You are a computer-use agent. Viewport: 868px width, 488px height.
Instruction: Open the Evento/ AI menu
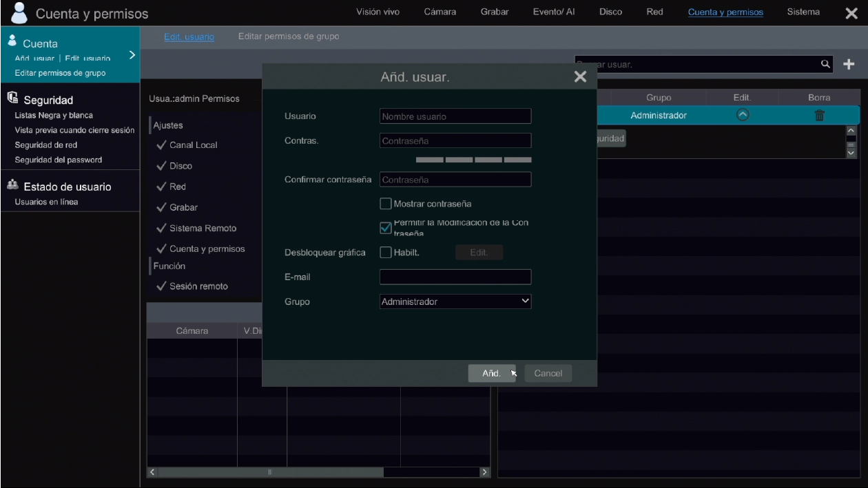click(x=554, y=12)
